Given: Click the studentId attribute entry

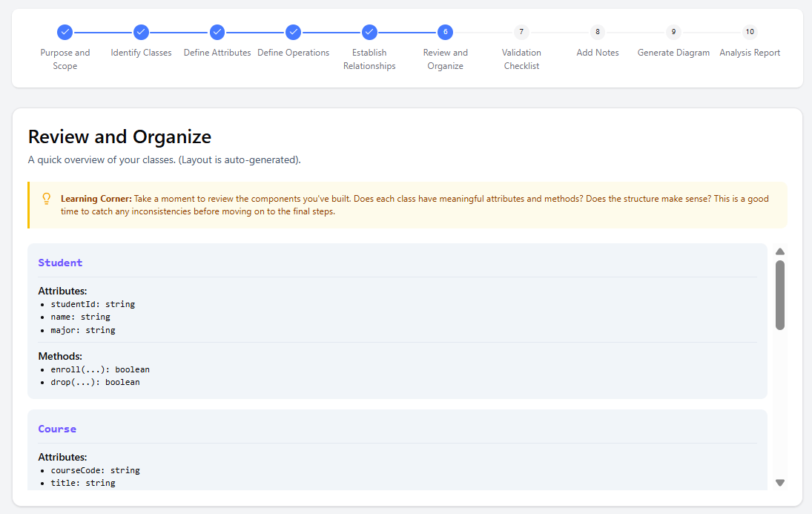Looking at the screenshot, I should coord(92,304).
